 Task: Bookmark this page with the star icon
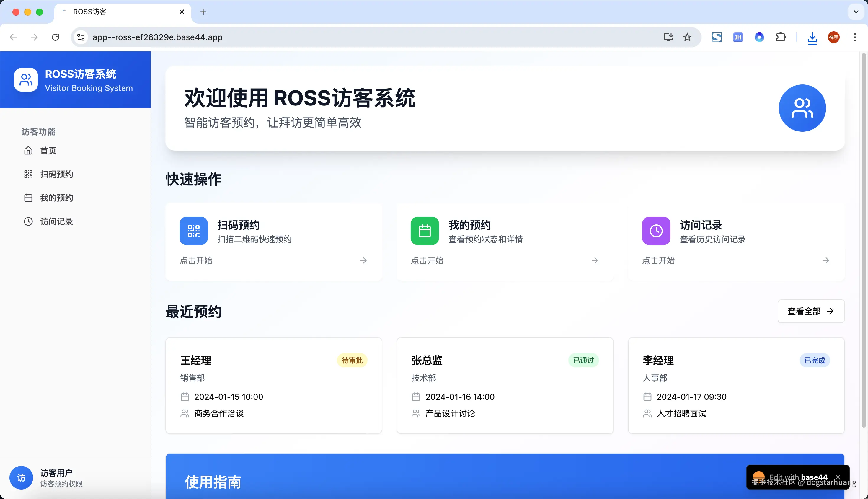tap(687, 37)
